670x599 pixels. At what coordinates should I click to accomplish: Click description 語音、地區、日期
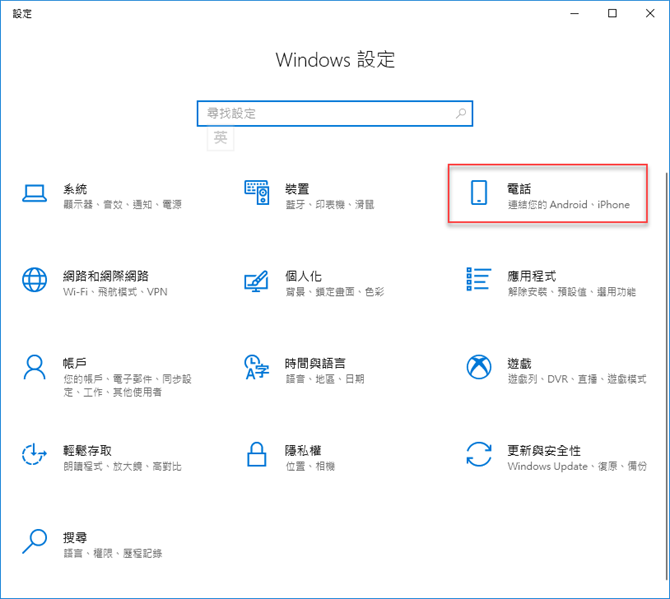325,379
